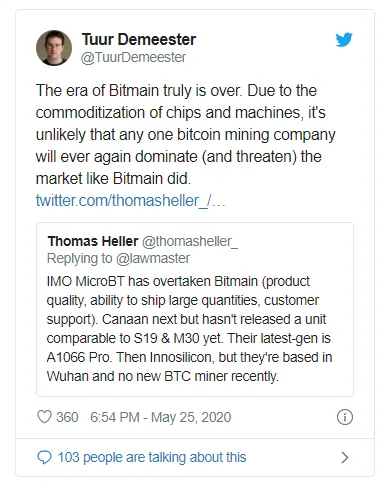Image resolution: width=380 pixels, height=487 pixels.
Task: Expand conversation with the right chevron arrow
Action: point(345,457)
